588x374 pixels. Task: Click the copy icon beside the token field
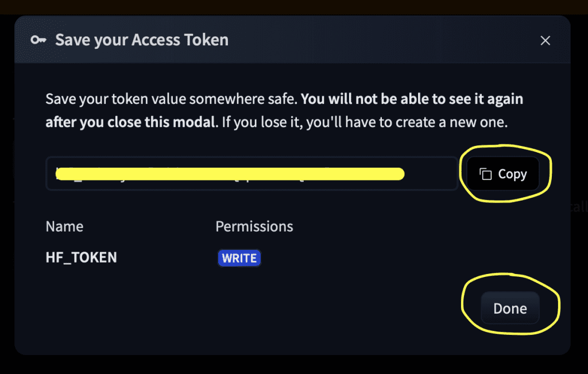pyautogui.click(x=486, y=174)
